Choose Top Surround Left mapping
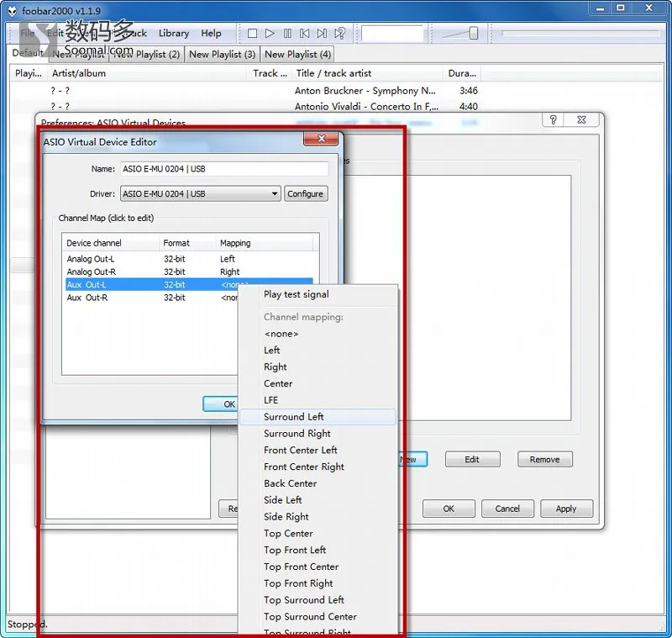 [x=318, y=600]
